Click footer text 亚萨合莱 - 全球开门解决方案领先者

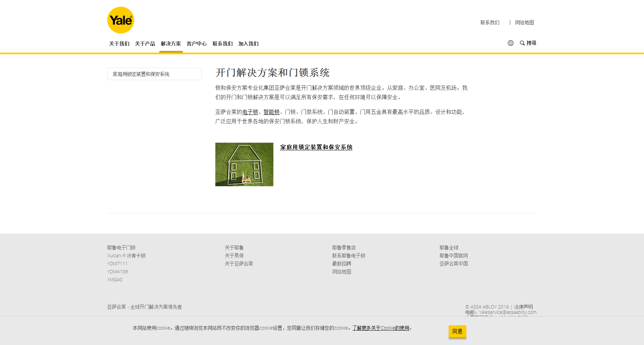coord(145,307)
